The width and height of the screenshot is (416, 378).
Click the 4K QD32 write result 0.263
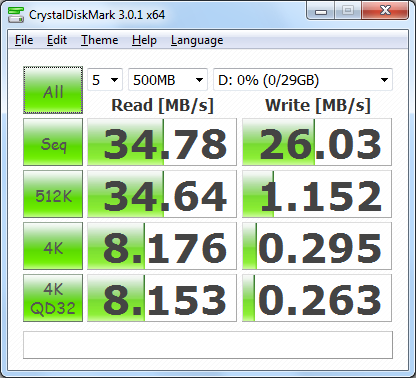point(317,298)
